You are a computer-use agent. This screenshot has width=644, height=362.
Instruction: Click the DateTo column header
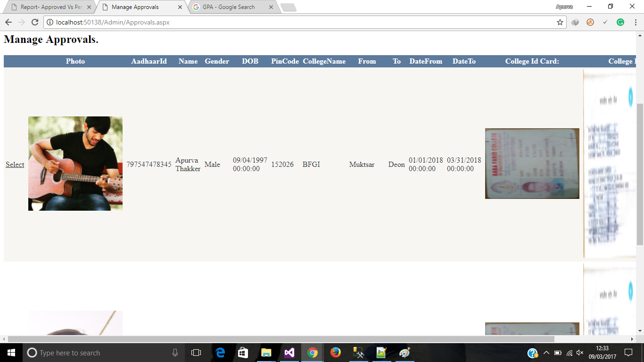[464, 61]
